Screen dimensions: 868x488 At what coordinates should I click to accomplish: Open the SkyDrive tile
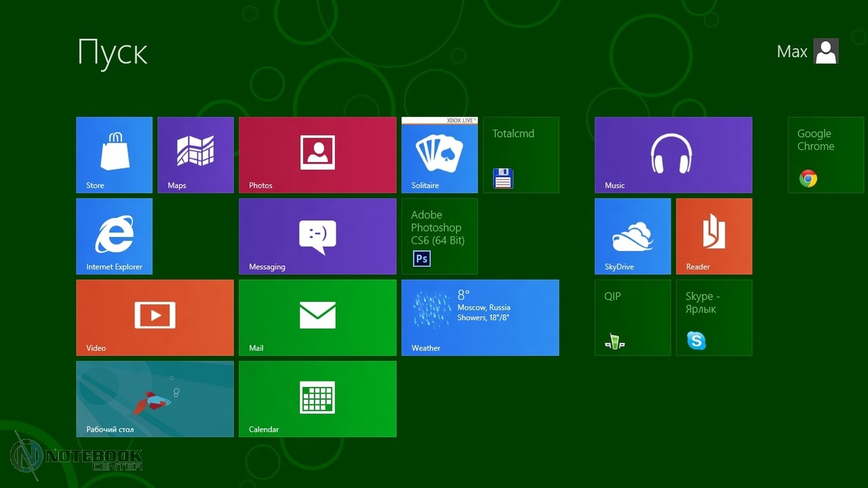pyautogui.click(x=632, y=236)
